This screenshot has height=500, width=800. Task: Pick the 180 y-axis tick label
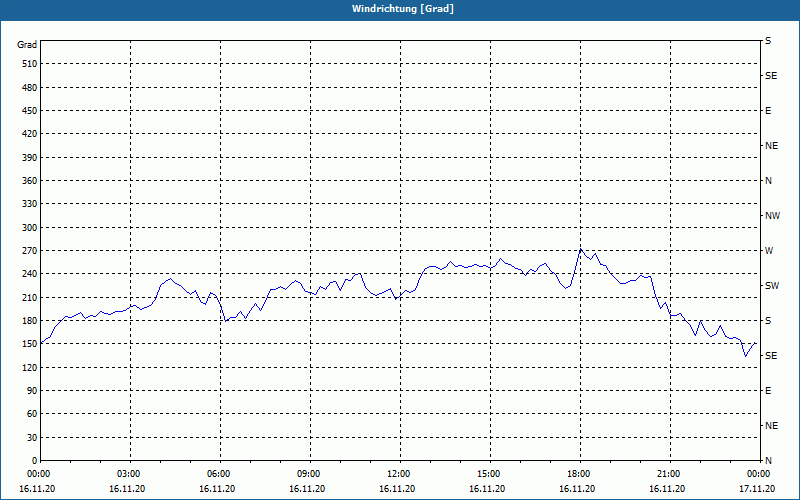pyautogui.click(x=30, y=321)
